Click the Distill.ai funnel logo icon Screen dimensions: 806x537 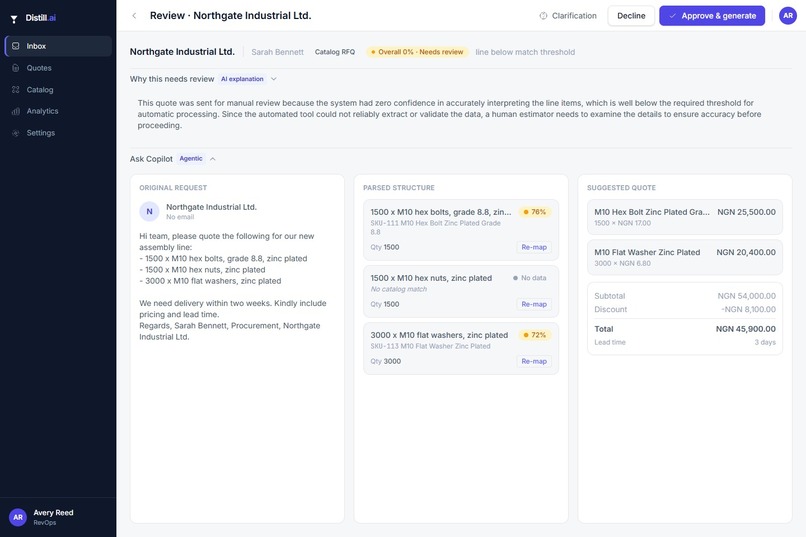point(14,19)
